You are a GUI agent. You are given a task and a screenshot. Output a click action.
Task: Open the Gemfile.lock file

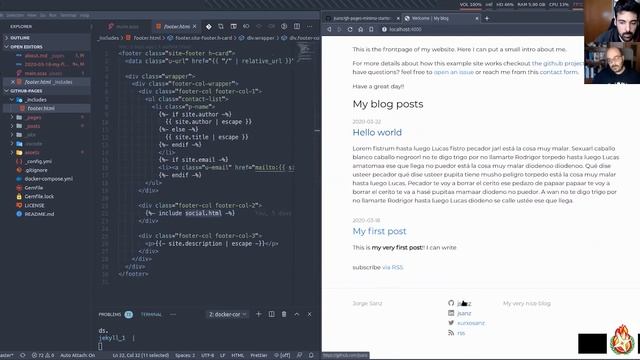point(39,196)
